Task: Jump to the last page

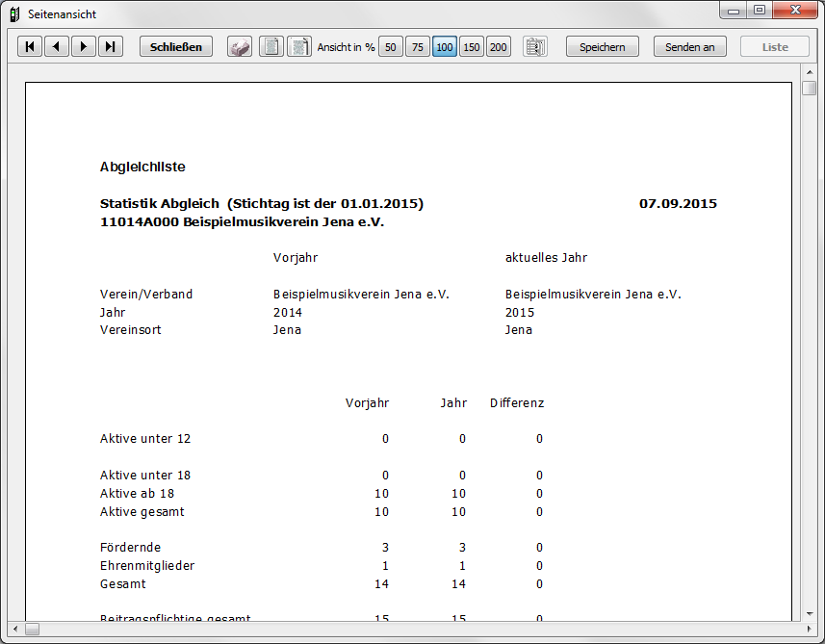Action: click(x=111, y=47)
